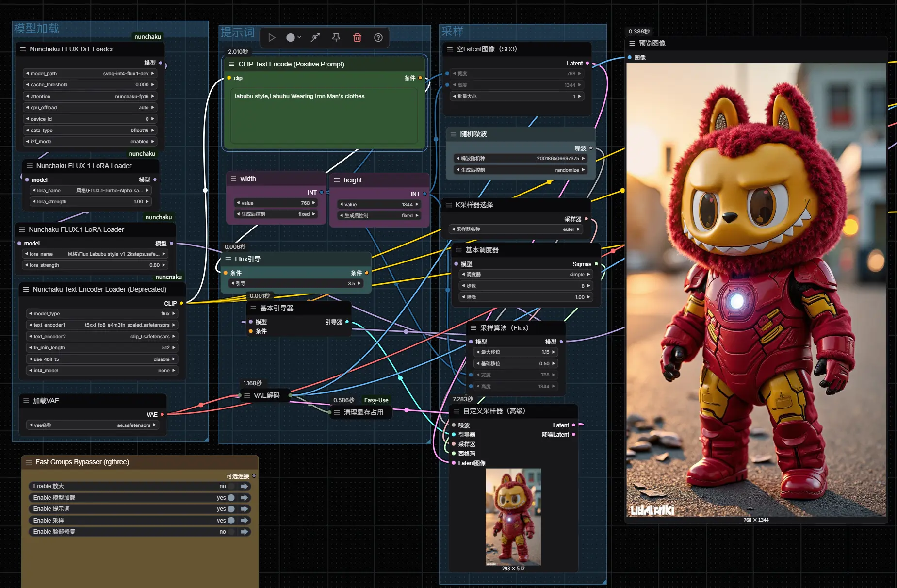
Task: Open height node hamburger icon
Action: coord(337,180)
